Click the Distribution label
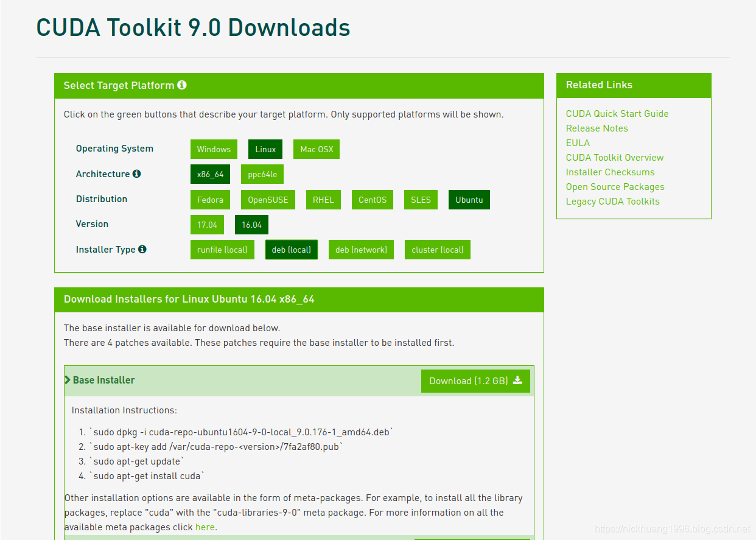The height and width of the screenshot is (540, 756). (x=102, y=199)
